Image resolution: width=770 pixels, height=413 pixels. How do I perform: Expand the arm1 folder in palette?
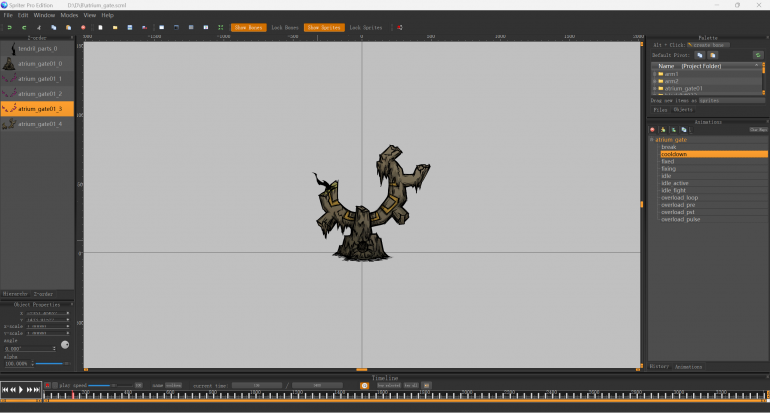point(655,74)
